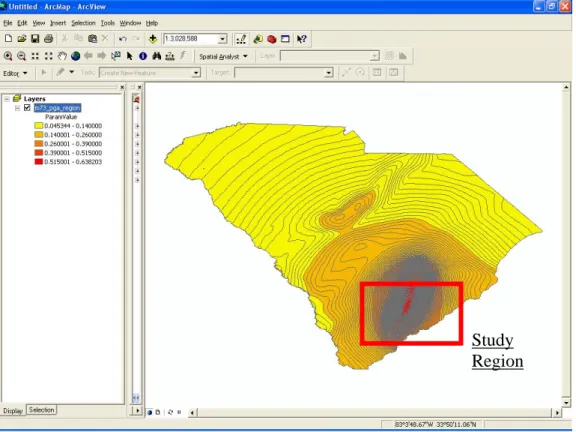This screenshot has width=576, height=432.
Task: Open the Spatial Analyst dropdown menu
Action: click(223, 57)
